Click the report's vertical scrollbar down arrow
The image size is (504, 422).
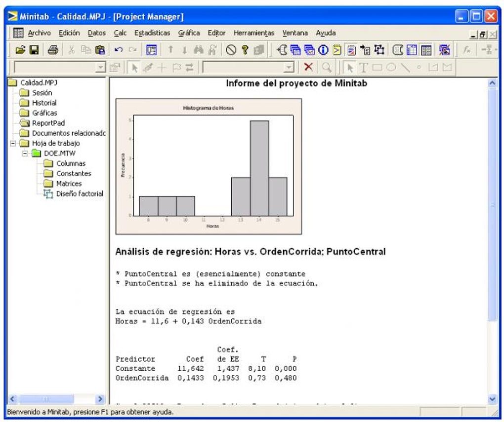[492, 399]
